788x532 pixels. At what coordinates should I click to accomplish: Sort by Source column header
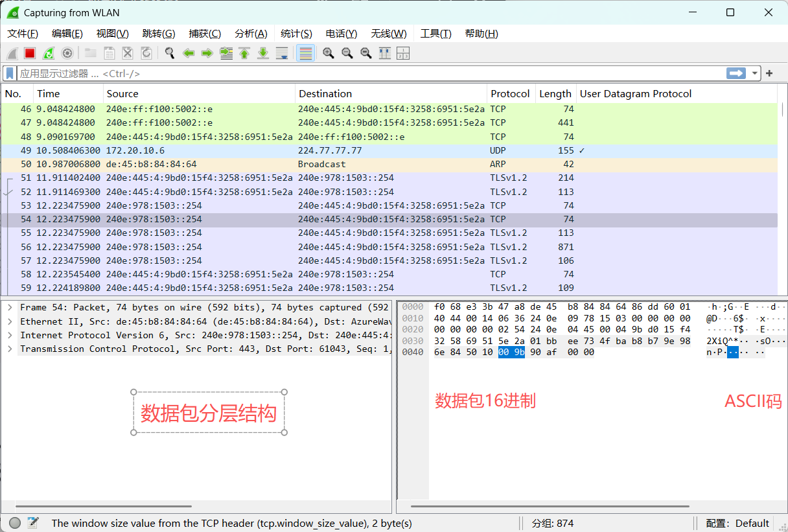[199, 93]
